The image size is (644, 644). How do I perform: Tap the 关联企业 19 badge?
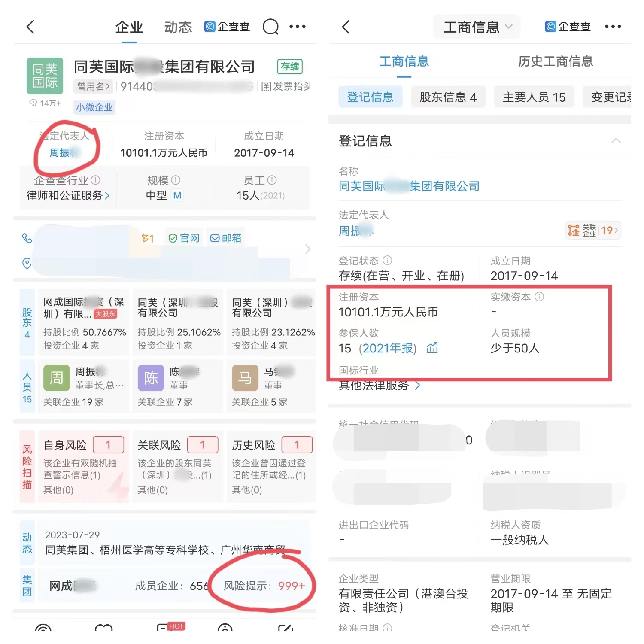click(593, 231)
